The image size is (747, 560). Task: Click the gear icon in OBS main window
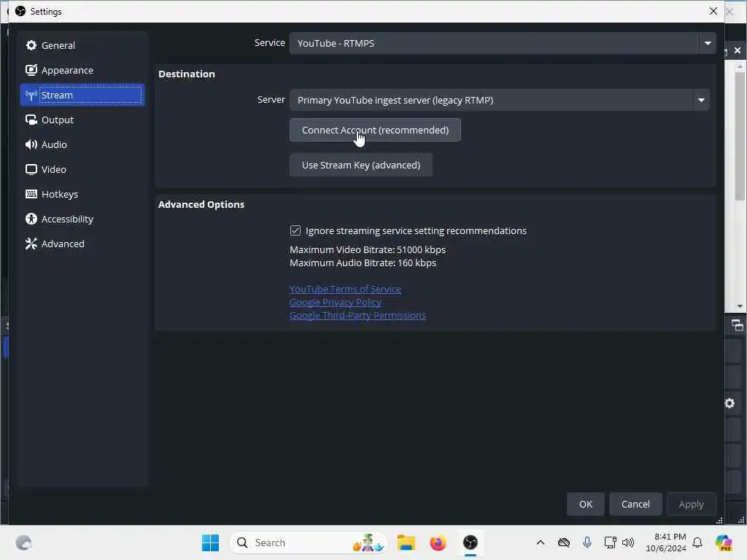pos(729,403)
